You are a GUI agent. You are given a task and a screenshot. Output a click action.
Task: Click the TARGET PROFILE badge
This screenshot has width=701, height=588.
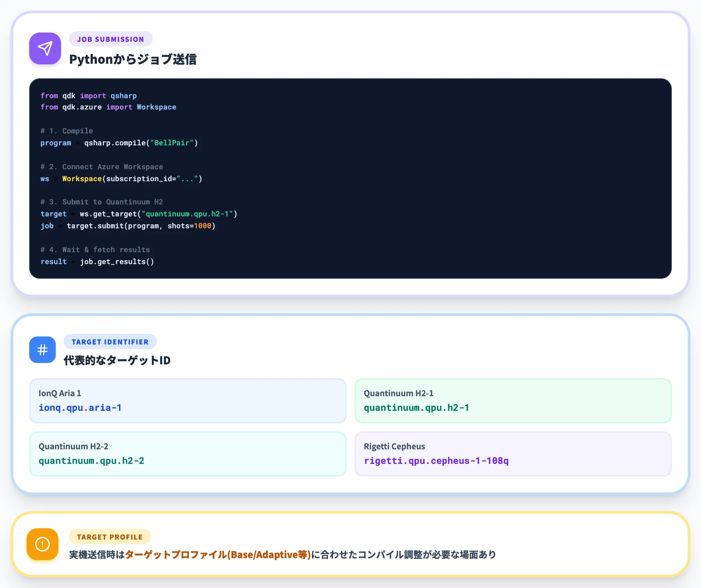tap(110, 537)
